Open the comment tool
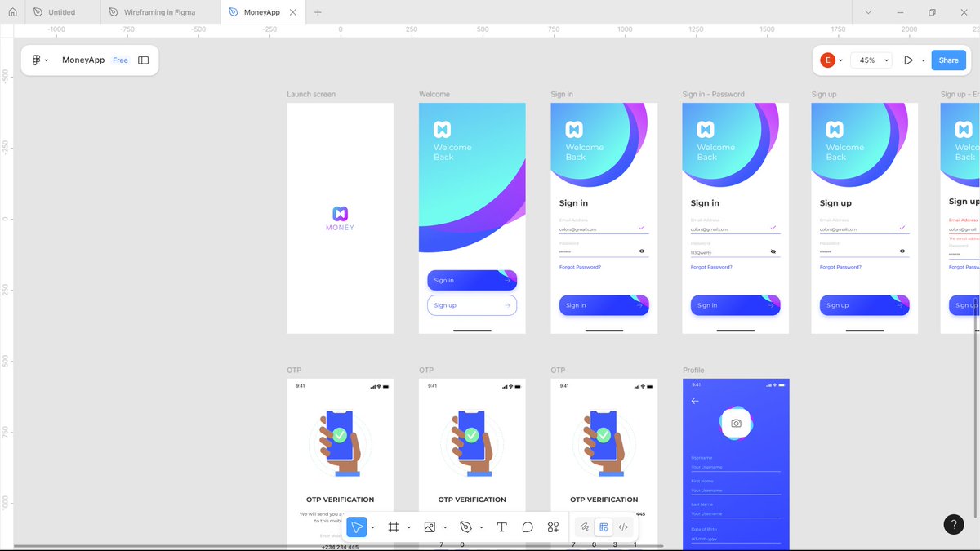This screenshot has height=551, width=980. [528, 527]
